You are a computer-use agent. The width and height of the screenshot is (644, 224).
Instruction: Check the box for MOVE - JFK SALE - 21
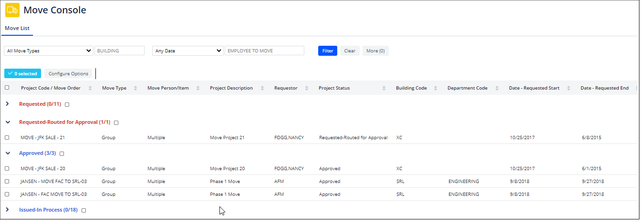tap(7, 138)
